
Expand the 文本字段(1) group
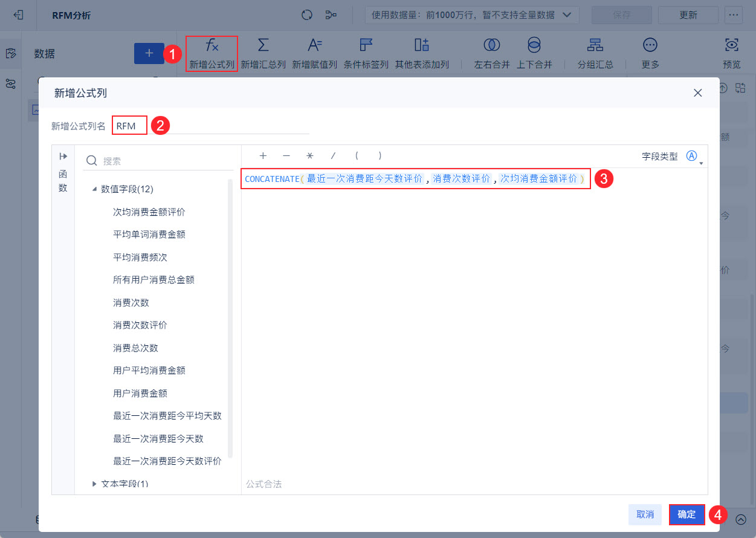pyautogui.click(x=94, y=484)
